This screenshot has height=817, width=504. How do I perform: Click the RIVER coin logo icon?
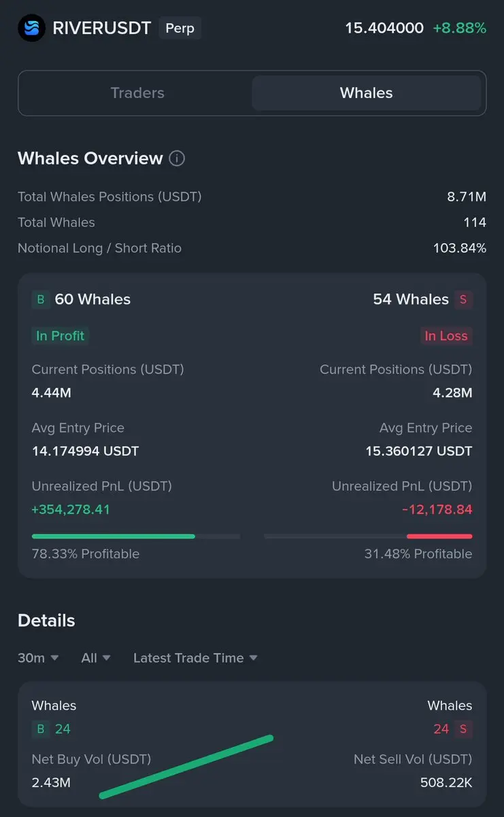pos(31,28)
